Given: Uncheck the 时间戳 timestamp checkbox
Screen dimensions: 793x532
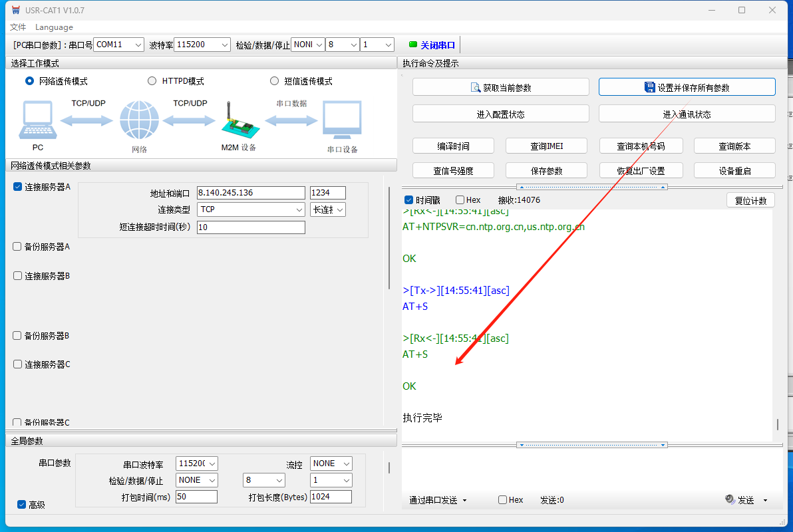Looking at the screenshot, I should (x=409, y=200).
